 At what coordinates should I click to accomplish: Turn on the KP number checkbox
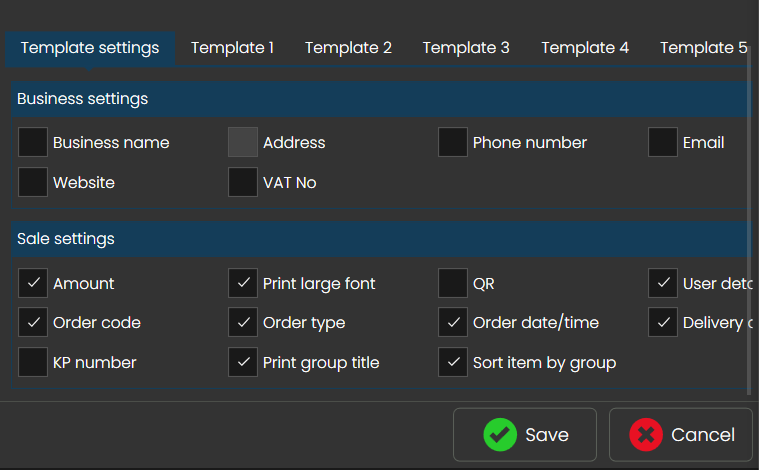pyautogui.click(x=33, y=362)
